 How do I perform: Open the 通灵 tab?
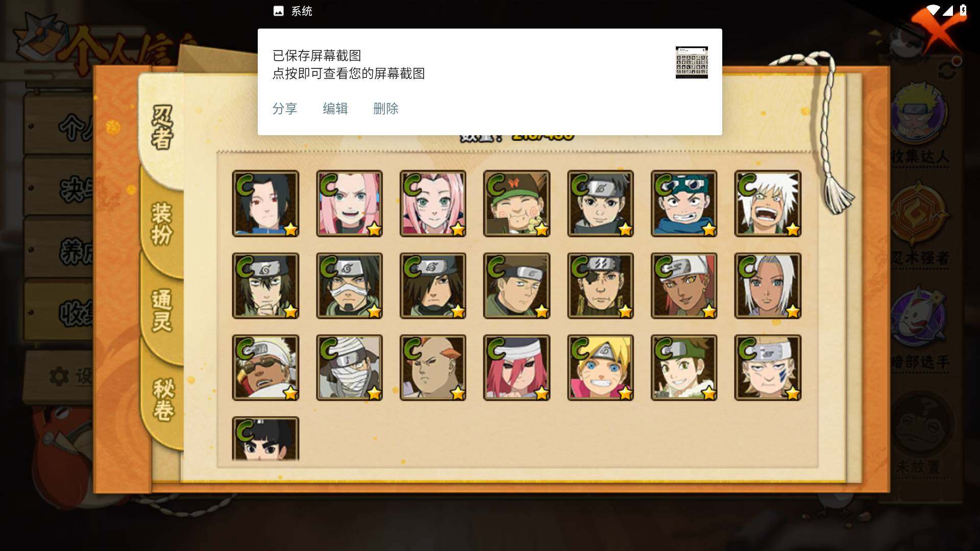(x=162, y=310)
